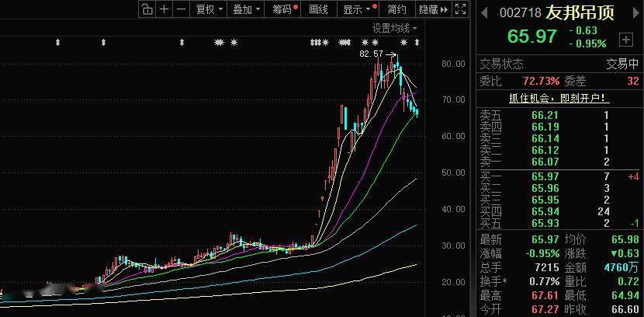Click the 82.57 high price marker
The width and height of the screenshot is (644, 317).
pyautogui.click(x=372, y=54)
